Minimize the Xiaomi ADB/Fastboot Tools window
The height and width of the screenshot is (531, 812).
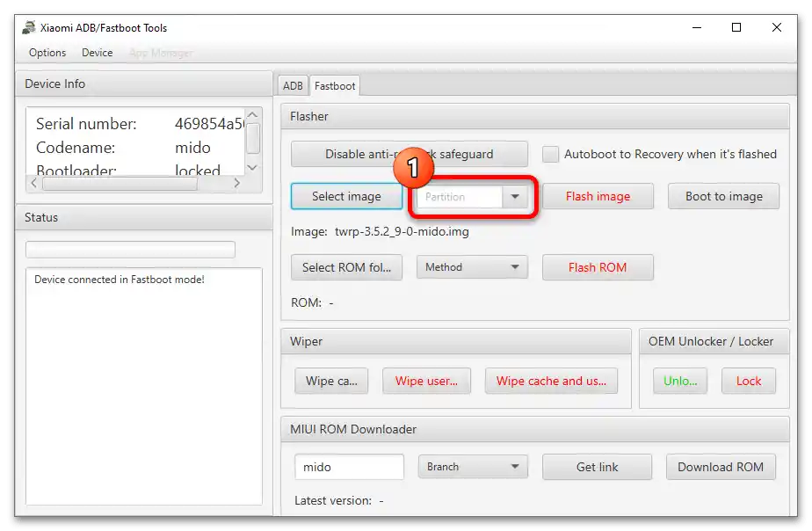[x=697, y=27]
